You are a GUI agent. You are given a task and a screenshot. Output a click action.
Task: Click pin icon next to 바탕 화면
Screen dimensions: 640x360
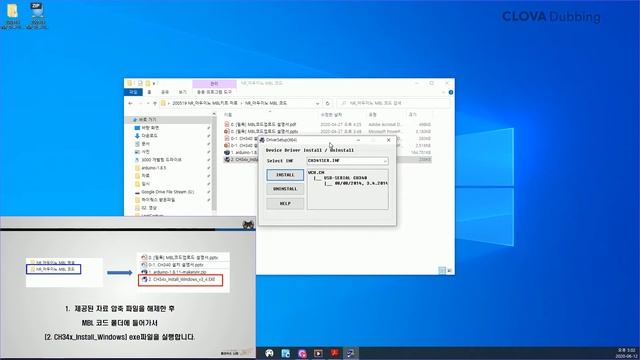(209, 128)
